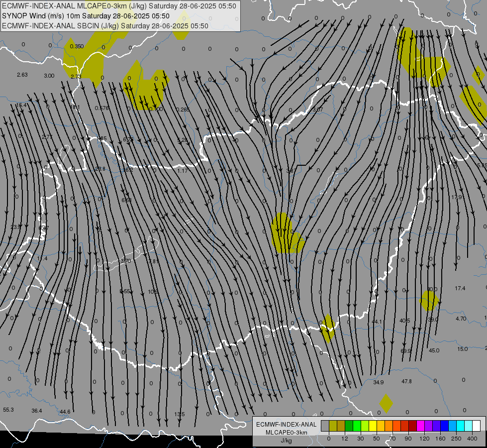Click the map value 5.55
Image resolution: width=487 pixels, height=448 pixels.
point(125,291)
